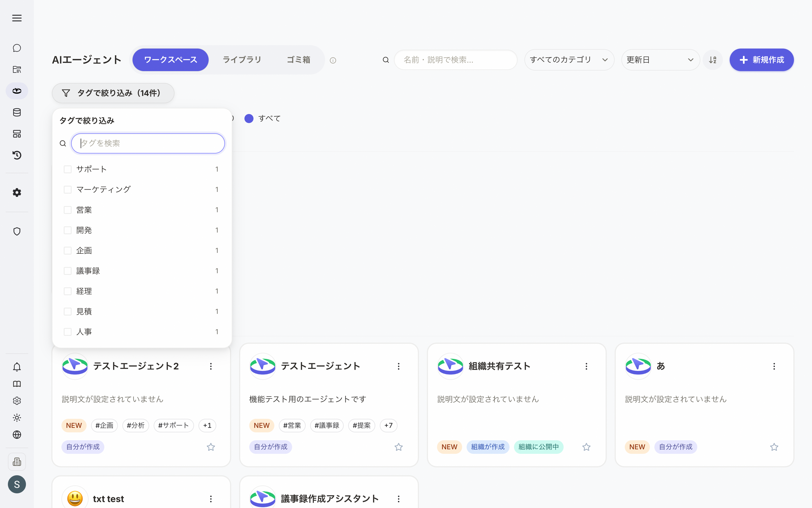Toggle sort order icon next to 更新日
The height and width of the screenshot is (508, 812).
[713, 60]
